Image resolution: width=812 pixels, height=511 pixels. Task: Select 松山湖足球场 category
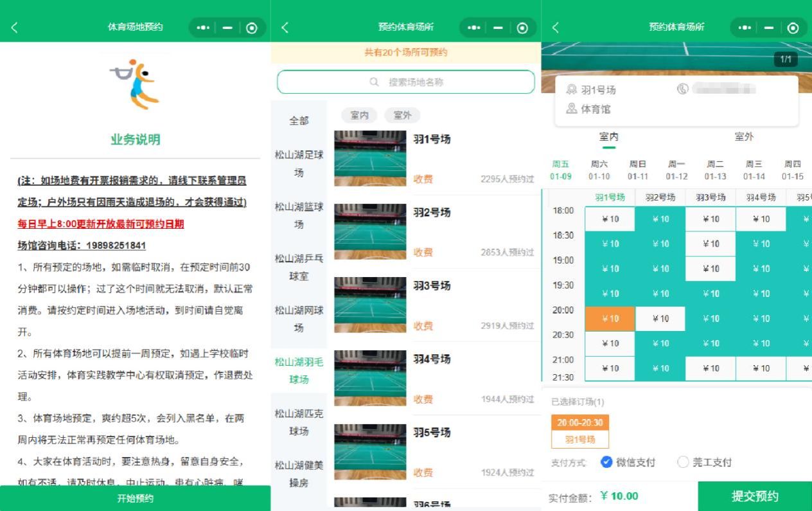pos(299,164)
